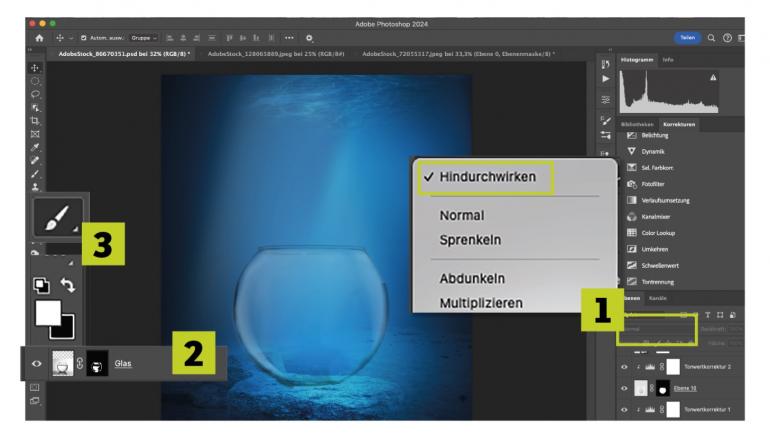Click the white foreground color swatch
Screen dimensions: 770x438
pyautogui.click(x=48, y=312)
